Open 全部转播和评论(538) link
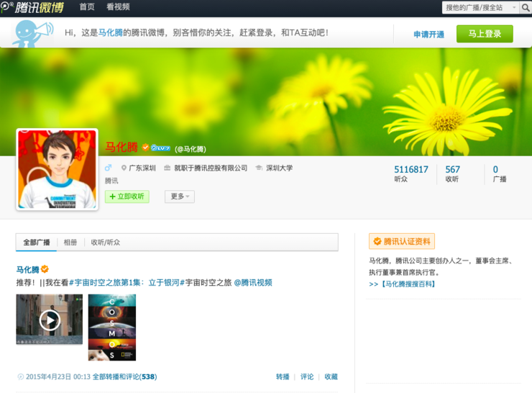Screen dimensions: 532x393 pyautogui.click(x=125, y=376)
